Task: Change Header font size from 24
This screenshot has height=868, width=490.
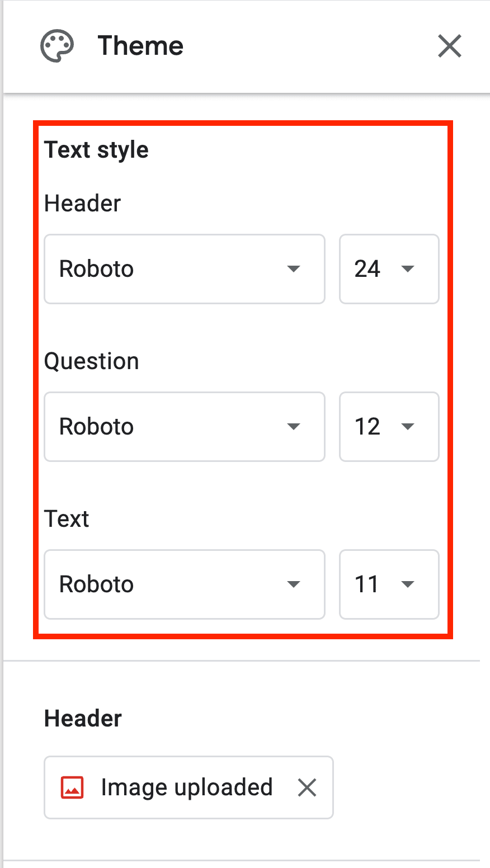Action: 389,269
